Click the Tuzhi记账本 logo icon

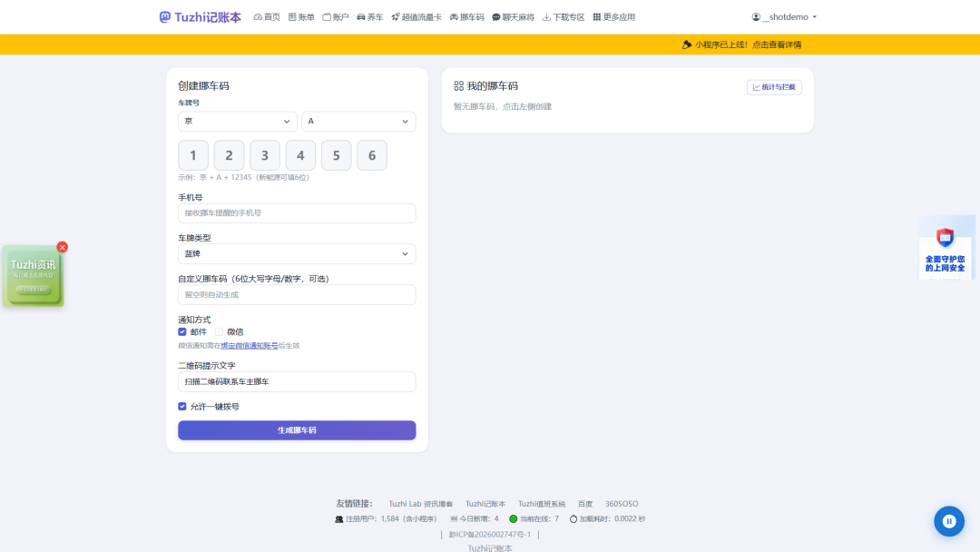165,17
